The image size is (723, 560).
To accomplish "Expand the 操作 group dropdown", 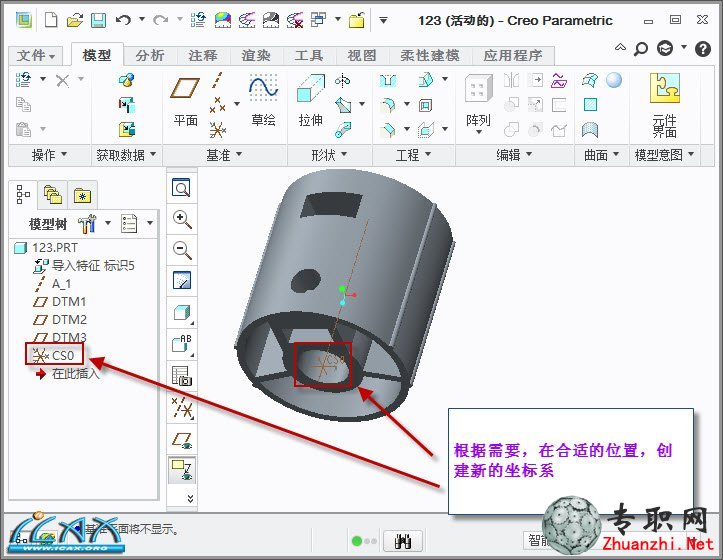I will coord(49,155).
